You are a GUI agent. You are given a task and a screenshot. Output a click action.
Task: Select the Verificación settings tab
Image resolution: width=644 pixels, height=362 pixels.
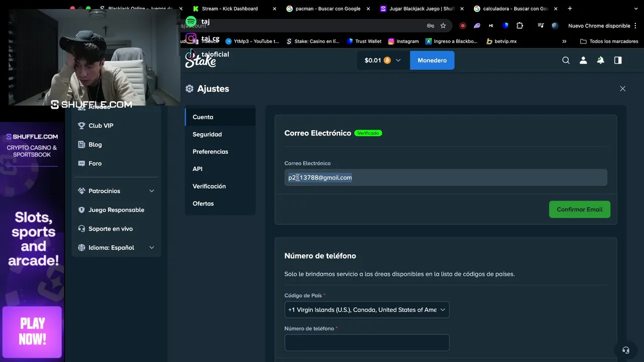(220, 186)
